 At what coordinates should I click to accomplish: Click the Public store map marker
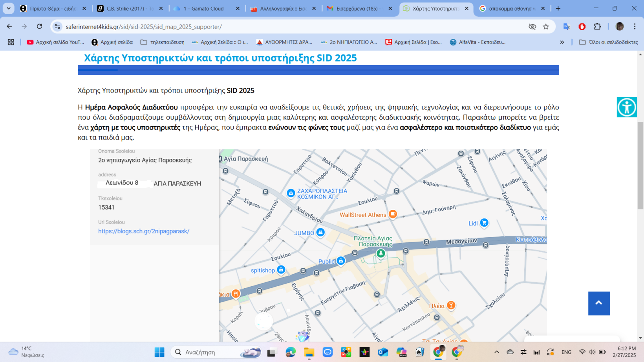340,261
